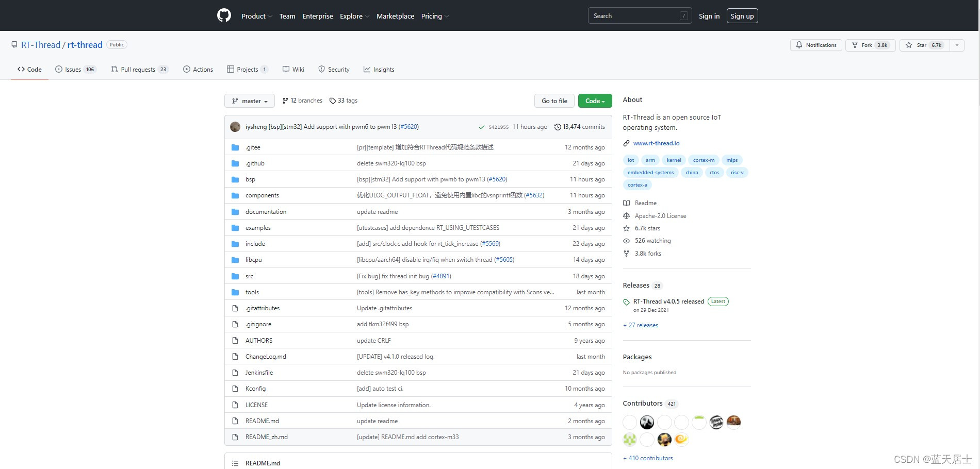Viewport: 980px width, 469px height.
Task: Open the + 410 contributors link
Action: point(648,458)
